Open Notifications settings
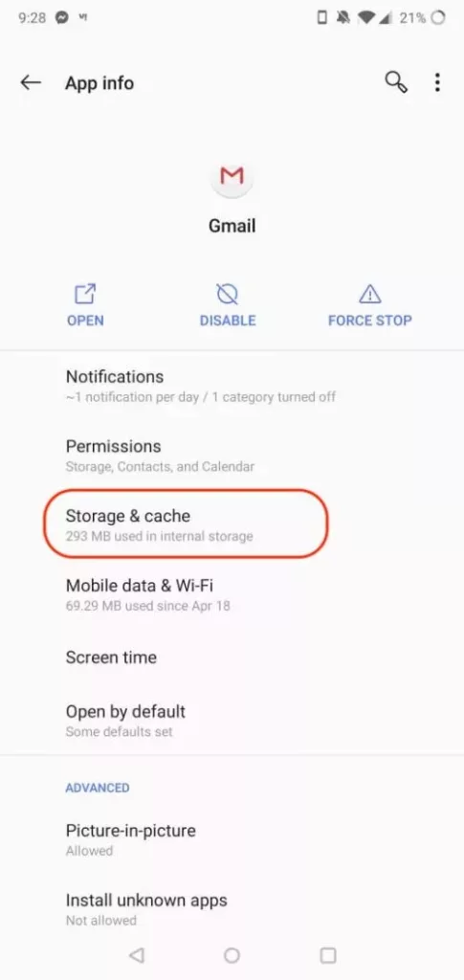This screenshot has height=980, width=464. pyautogui.click(x=232, y=386)
